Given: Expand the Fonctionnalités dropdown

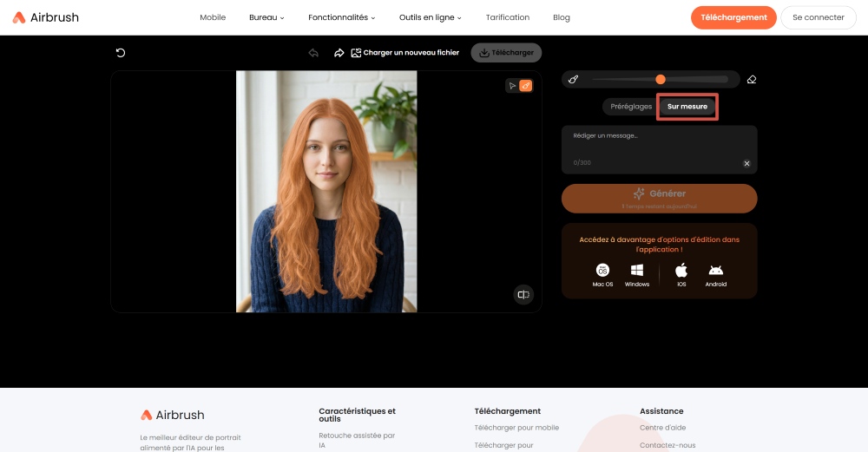Looking at the screenshot, I should tap(341, 17).
